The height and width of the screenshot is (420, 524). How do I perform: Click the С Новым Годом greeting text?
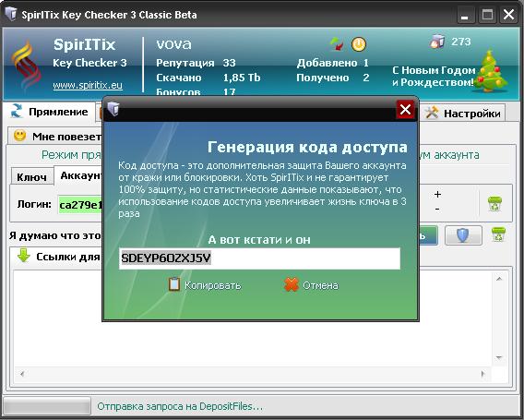click(x=434, y=77)
